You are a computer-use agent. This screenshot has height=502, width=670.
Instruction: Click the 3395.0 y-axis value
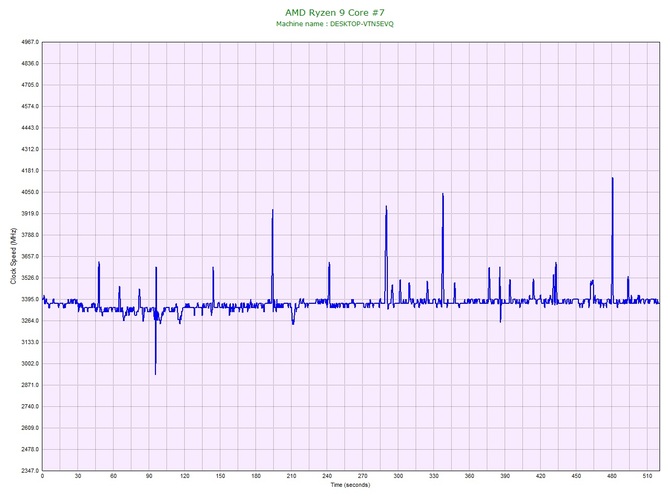click(30, 299)
